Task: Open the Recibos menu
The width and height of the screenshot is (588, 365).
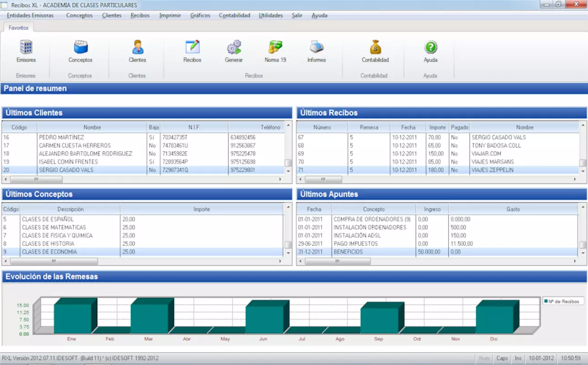Action: pos(140,16)
